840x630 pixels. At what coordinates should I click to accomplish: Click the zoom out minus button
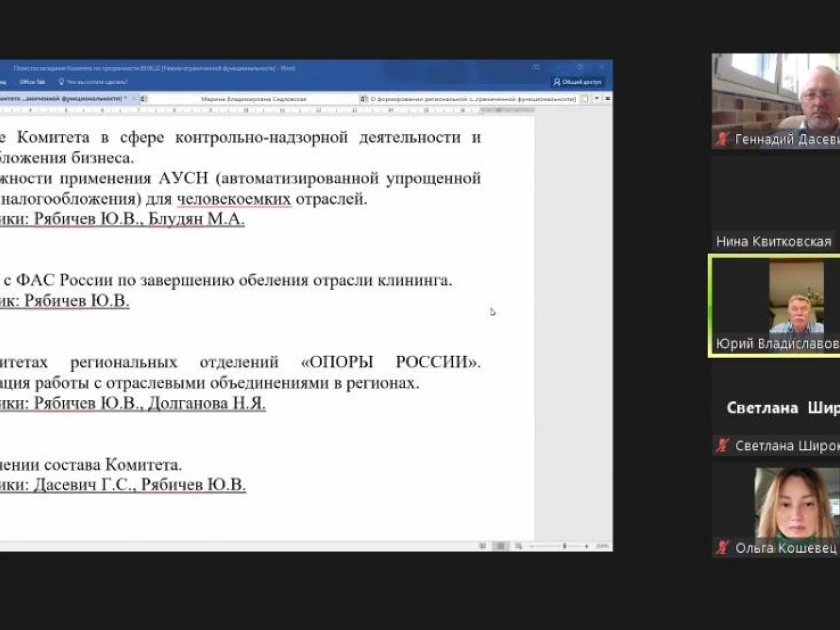(532, 546)
